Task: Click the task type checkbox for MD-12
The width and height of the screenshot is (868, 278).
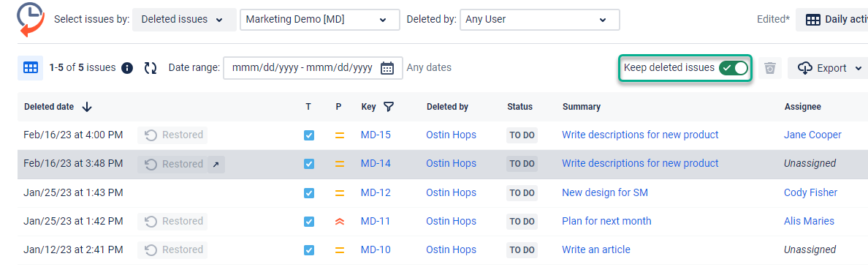Action: 309,193
